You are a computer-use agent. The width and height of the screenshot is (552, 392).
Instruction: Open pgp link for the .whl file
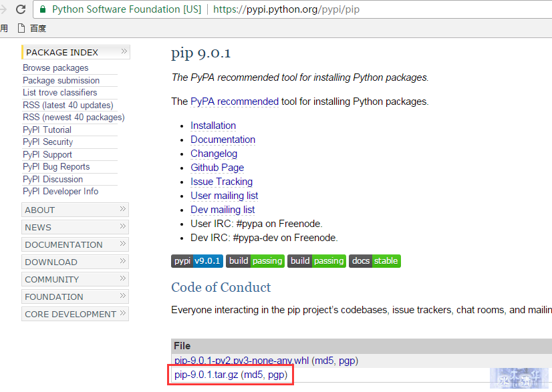point(347,361)
